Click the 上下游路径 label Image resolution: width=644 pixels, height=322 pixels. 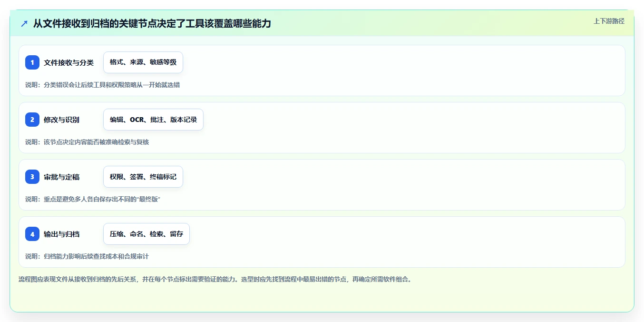(x=609, y=21)
